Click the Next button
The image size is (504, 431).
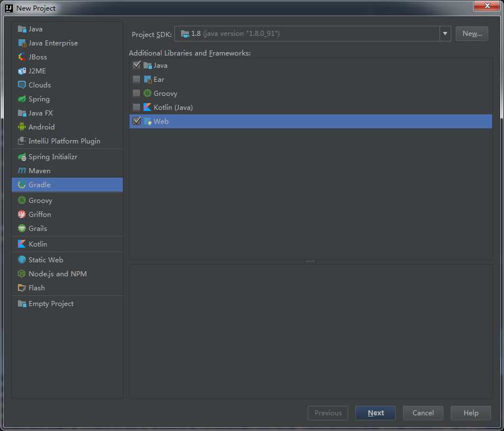click(x=376, y=413)
